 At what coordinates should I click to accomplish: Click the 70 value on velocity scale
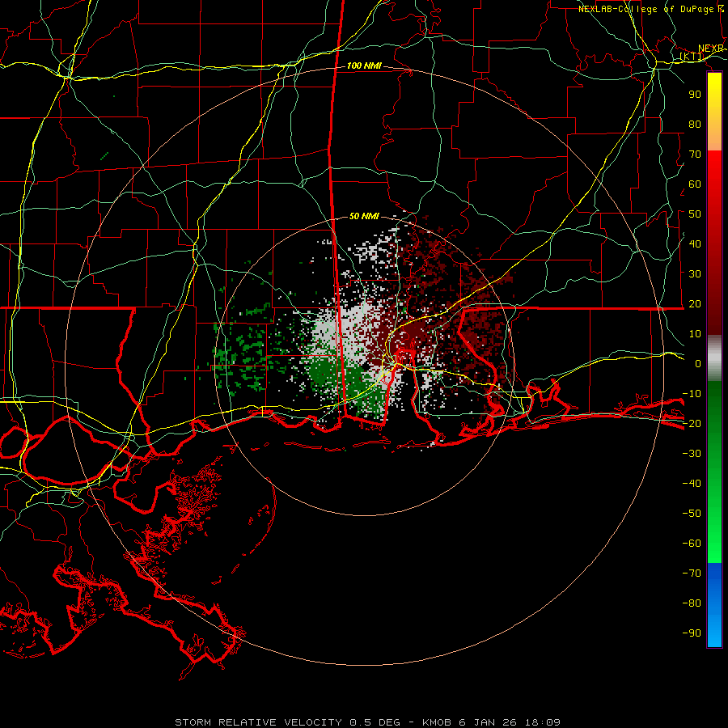tap(695, 154)
